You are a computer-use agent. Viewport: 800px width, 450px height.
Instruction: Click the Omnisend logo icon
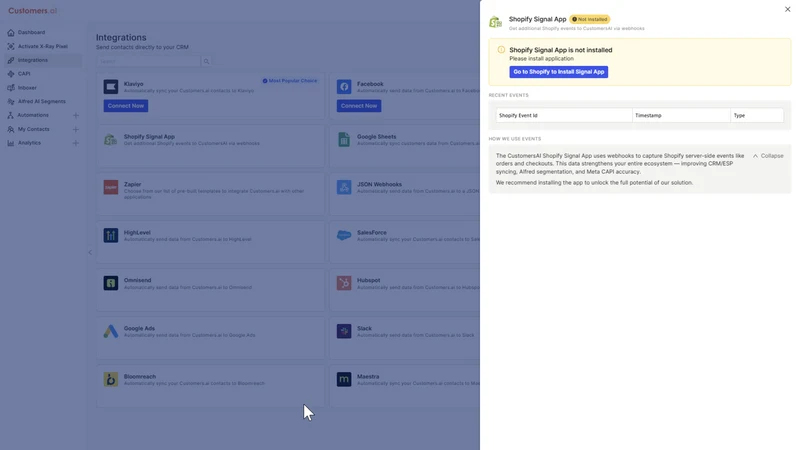[x=111, y=283]
